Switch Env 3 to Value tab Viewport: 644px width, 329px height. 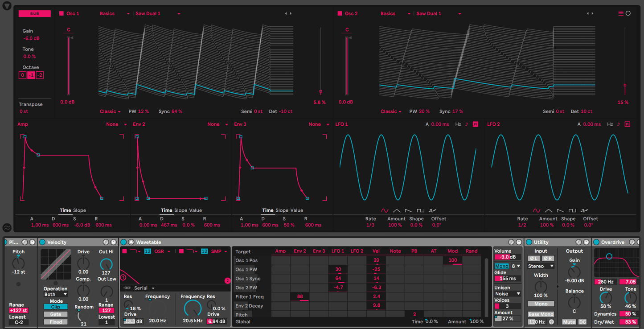296,210
